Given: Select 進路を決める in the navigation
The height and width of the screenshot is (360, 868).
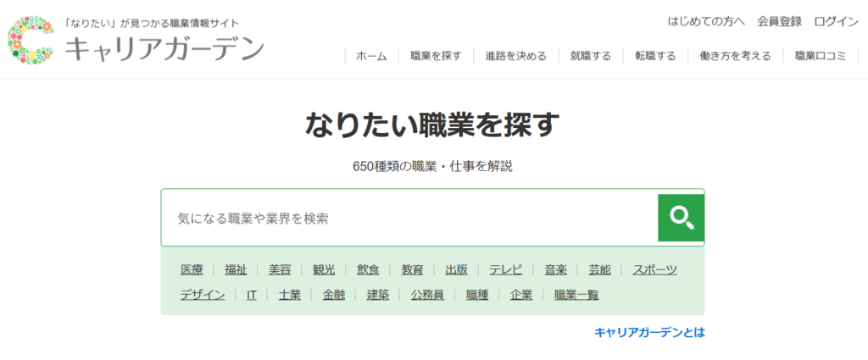Looking at the screenshot, I should point(516,56).
